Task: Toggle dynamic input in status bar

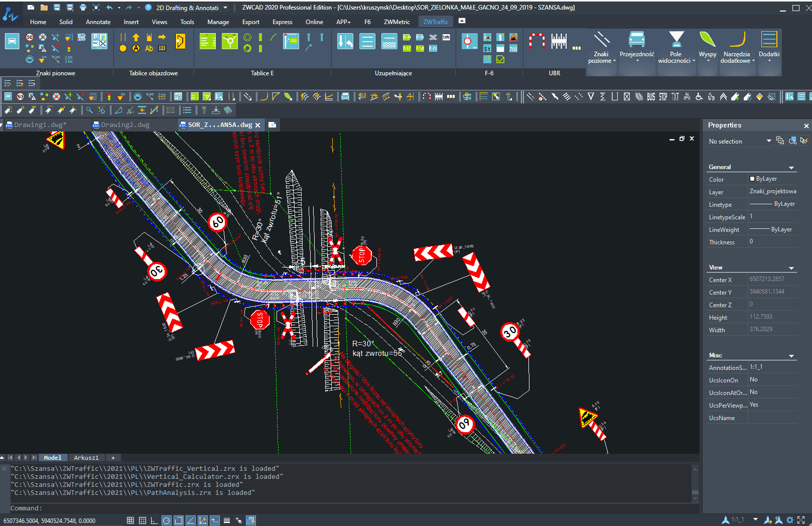Action: pyautogui.click(x=215, y=520)
